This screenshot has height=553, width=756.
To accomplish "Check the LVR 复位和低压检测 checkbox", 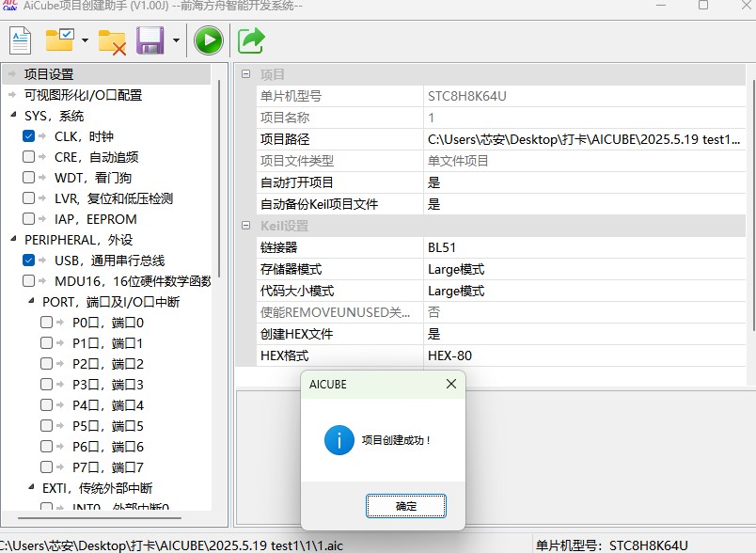I will point(28,198).
